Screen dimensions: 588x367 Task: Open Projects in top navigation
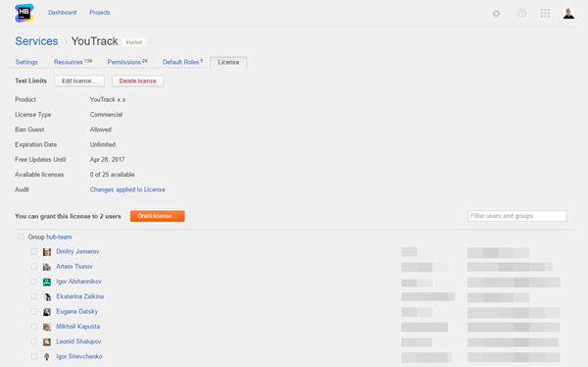(x=100, y=13)
